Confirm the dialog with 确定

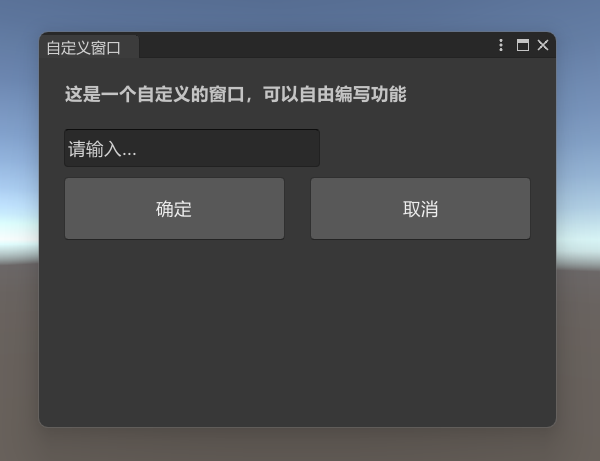pos(174,209)
